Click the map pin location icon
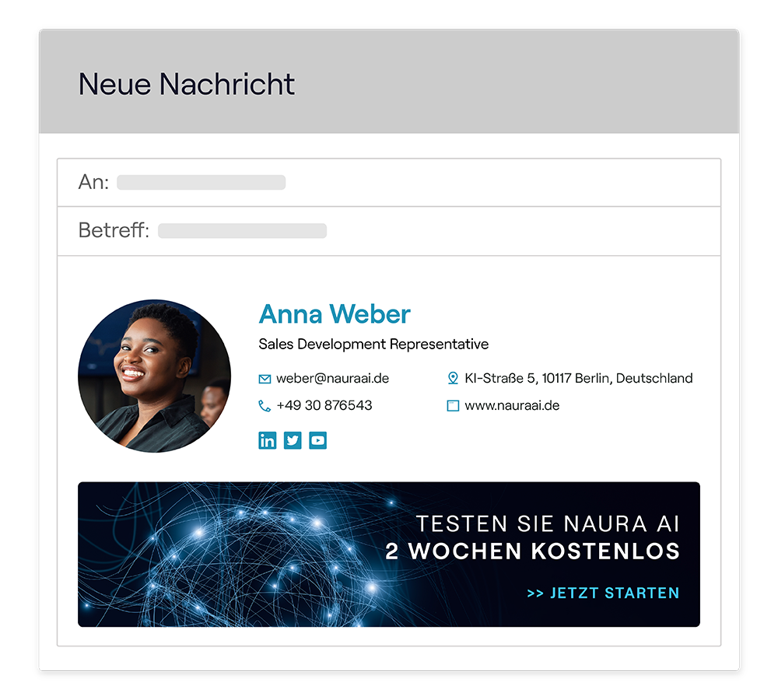This screenshot has height=700, width=778. pos(453,378)
